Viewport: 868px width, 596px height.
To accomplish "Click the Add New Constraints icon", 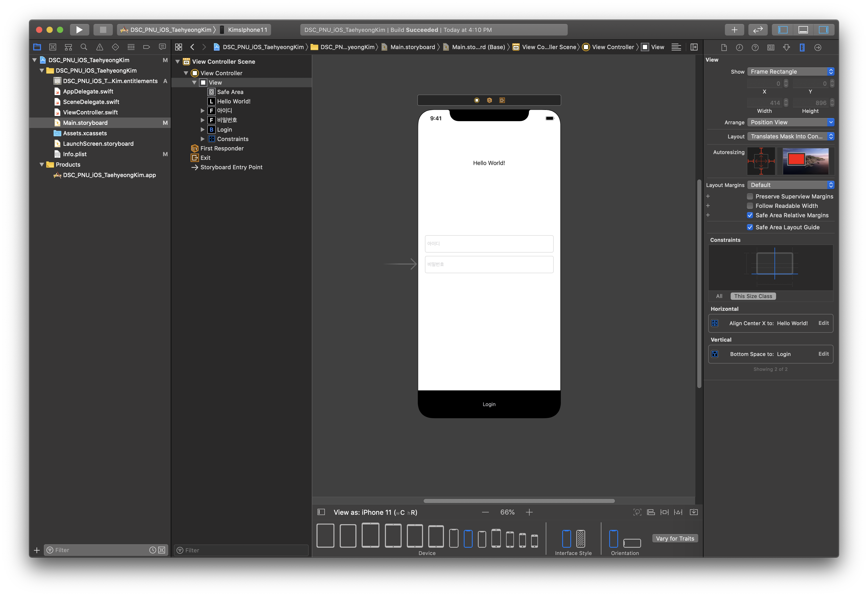I will pyautogui.click(x=664, y=512).
